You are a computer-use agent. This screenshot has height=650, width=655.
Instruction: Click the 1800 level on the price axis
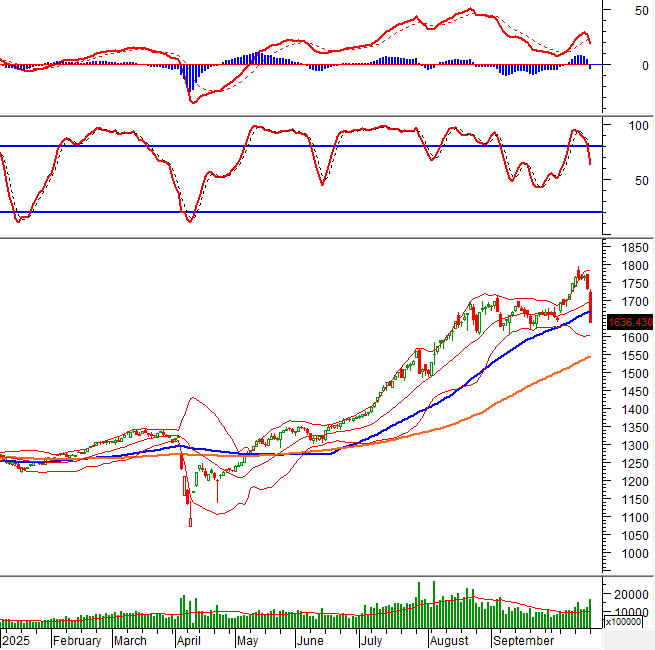pyautogui.click(x=630, y=266)
